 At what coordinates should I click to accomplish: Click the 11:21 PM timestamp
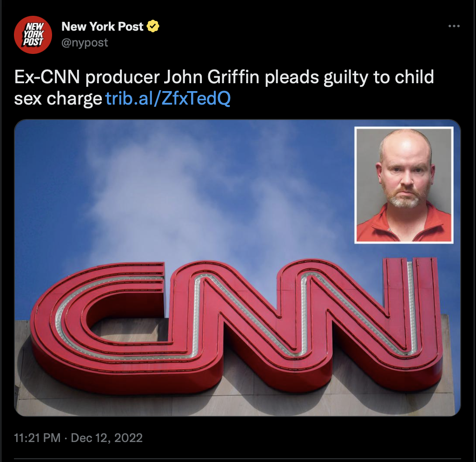click(x=37, y=438)
